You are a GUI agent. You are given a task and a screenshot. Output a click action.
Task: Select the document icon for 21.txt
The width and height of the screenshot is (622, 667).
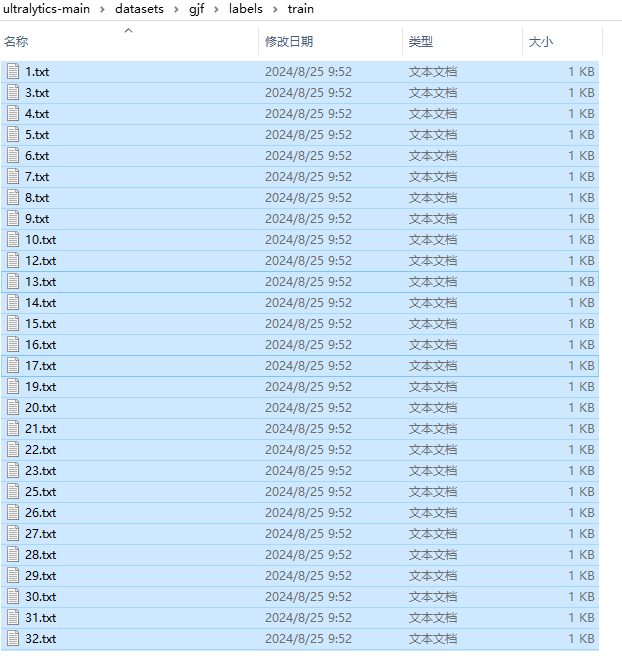tap(13, 428)
